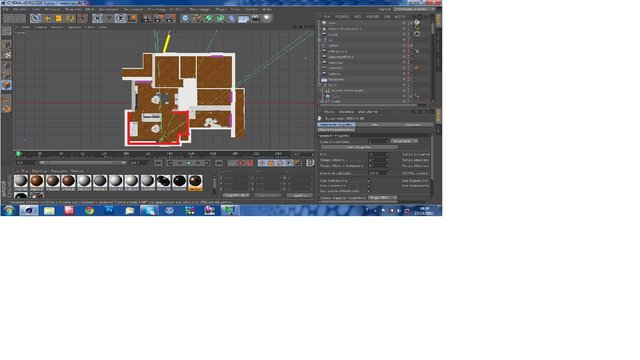Toggle the first checkbox in project settings
This screenshot has width=640, height=360.
(369, 180)
